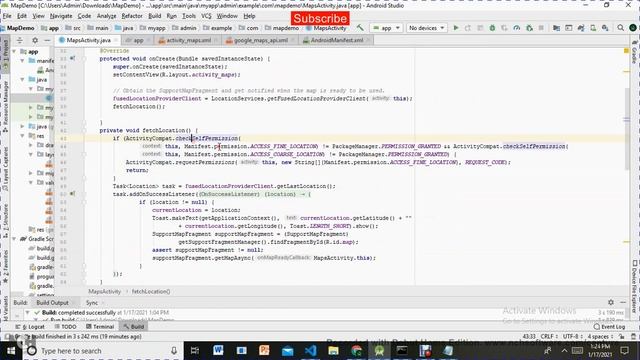The image size is (640, 360).
Task: Open the Navigate menu
Action: [61, 16]
